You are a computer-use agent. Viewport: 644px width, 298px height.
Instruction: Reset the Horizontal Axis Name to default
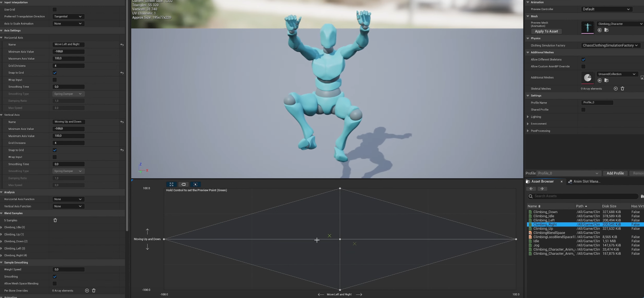pos(122,45)
